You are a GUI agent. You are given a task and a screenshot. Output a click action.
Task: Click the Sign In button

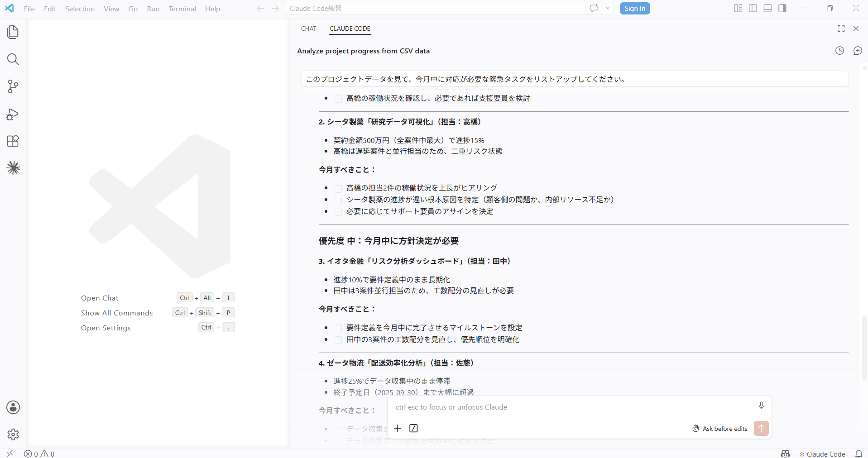[x=635, y=8]
